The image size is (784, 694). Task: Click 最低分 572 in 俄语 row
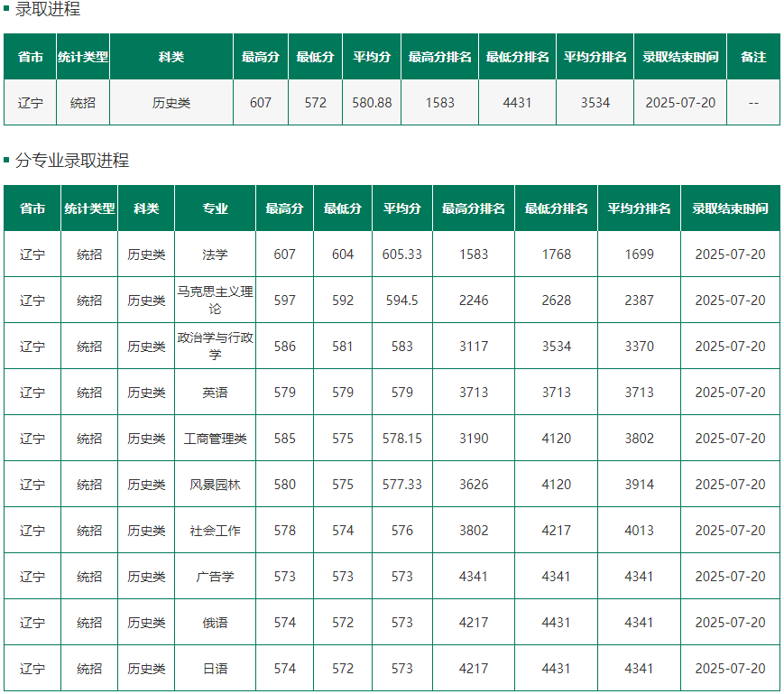point(343,623)
